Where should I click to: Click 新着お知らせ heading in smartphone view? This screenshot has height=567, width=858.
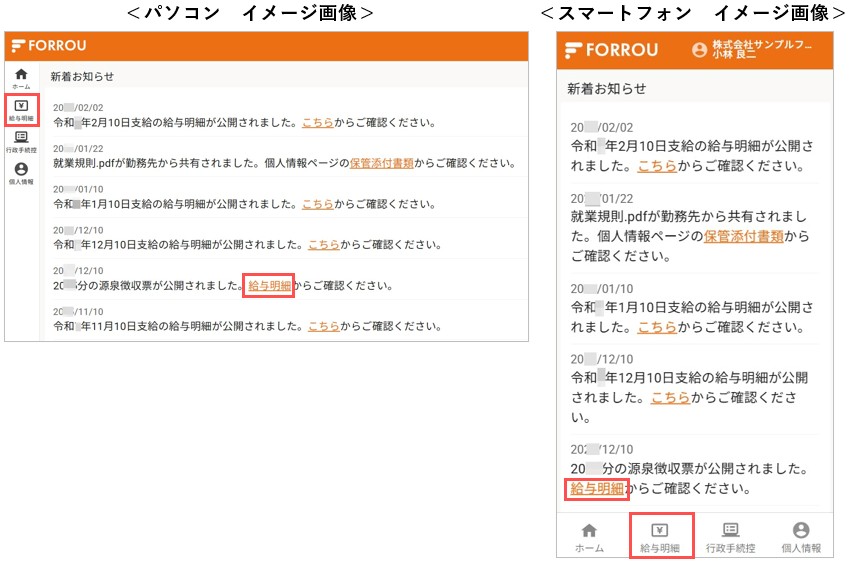[x=606, y=89]
